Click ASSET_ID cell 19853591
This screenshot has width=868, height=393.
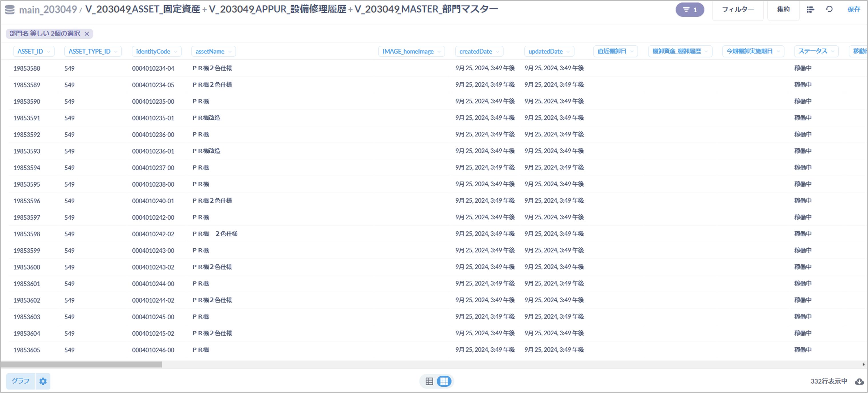coord(27,118)
